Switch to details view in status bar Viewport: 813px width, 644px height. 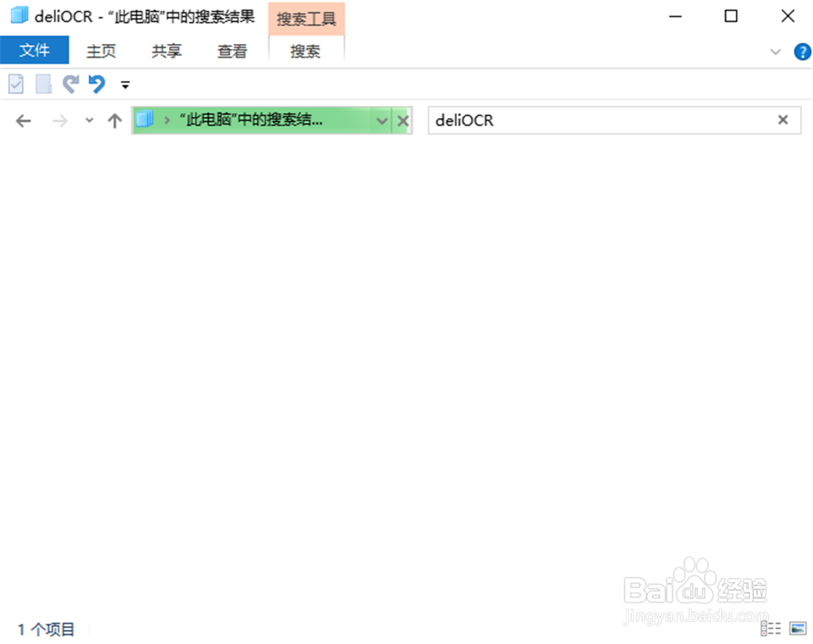pyautogui.click(x=771, y=629)
